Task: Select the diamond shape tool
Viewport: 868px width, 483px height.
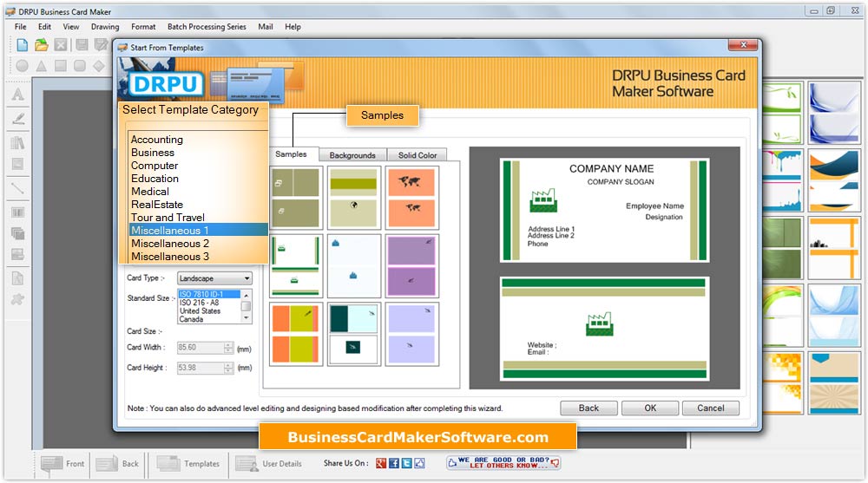Action: point(99,66)
